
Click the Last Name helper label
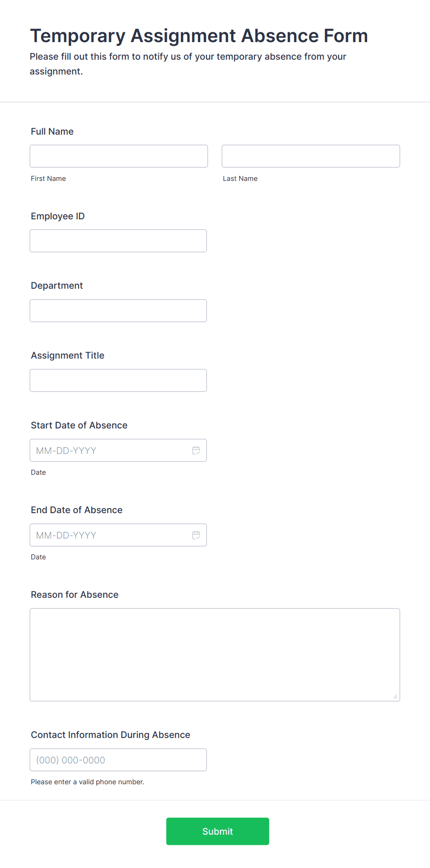[240, 178]
